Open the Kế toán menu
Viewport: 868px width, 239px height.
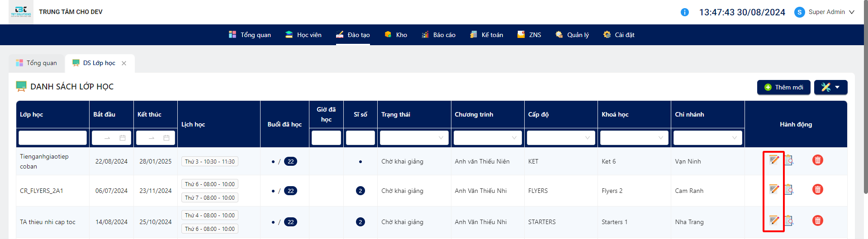(487, 35)
